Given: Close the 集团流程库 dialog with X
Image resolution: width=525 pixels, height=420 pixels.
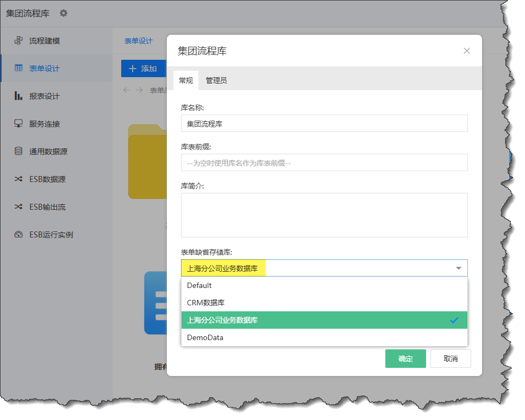Looking at the screenshot, I should [x=466, y=51].
